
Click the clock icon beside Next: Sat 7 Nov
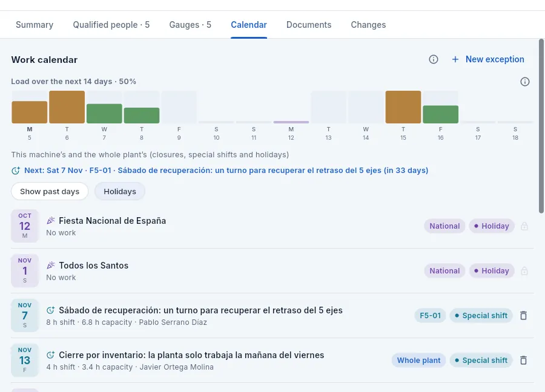pyautogui.click(x=16, y=171)
